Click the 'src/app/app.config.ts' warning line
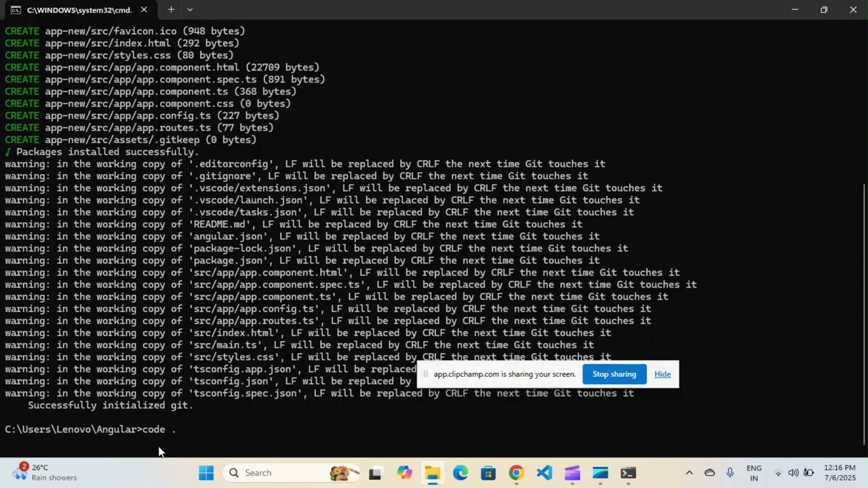 pos(328,308)
